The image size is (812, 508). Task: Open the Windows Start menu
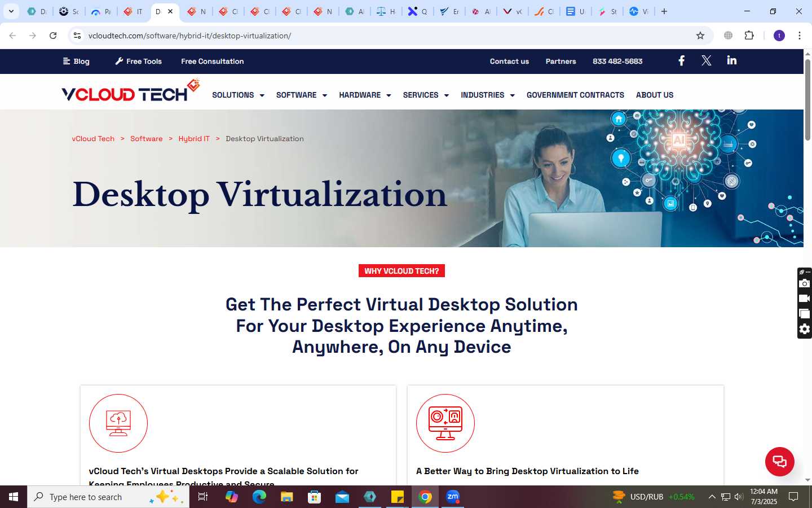(14, 497)
